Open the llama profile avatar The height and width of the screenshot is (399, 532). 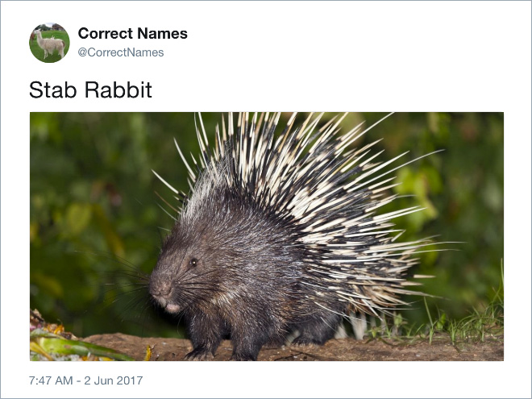click(x=49, y=43)
